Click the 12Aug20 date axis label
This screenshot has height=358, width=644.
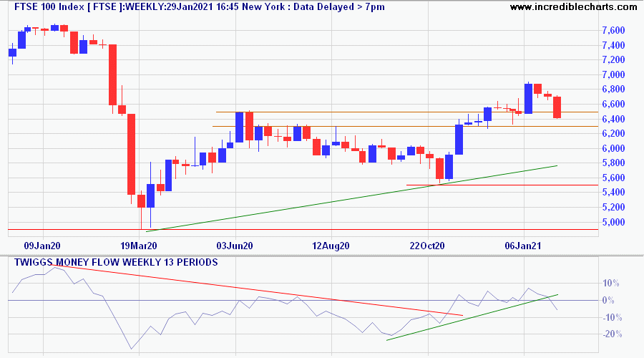pyautogui.click(x=331, y=246)
